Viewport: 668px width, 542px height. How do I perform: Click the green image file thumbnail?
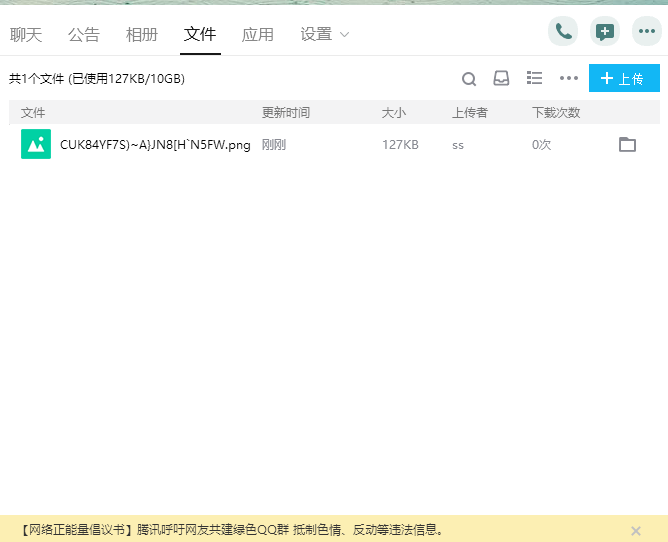(36, 144)
